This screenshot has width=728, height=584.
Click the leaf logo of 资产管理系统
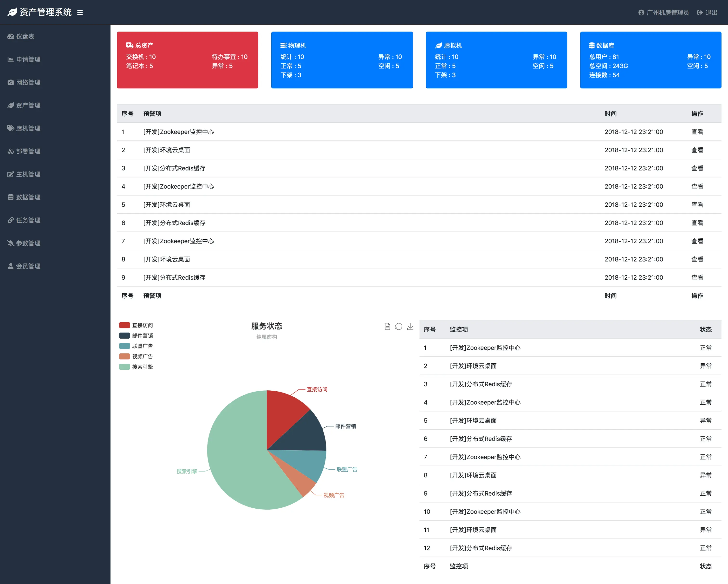coord(12,13)
